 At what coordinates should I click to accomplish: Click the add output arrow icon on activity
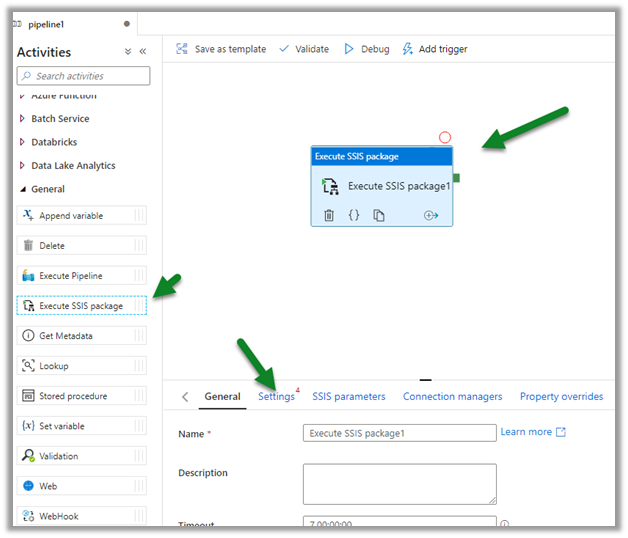[431, 215]
